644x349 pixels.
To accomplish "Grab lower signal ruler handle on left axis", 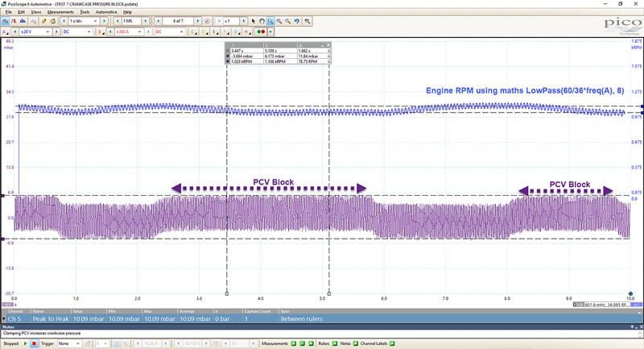I will click(3, 239).
